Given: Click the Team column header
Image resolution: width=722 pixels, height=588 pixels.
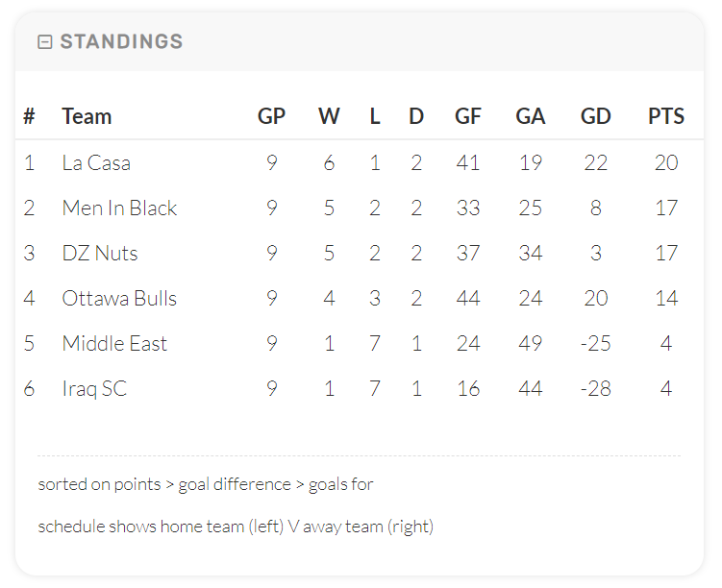Looking at the screenshot, I should [x=87, y=117].
